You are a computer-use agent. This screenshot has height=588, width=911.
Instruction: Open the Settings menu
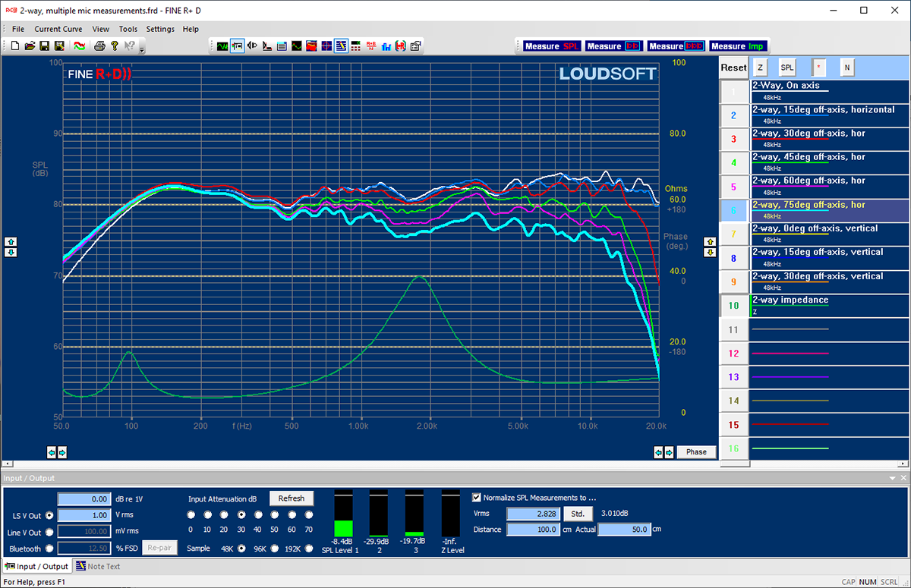[160, 29]
